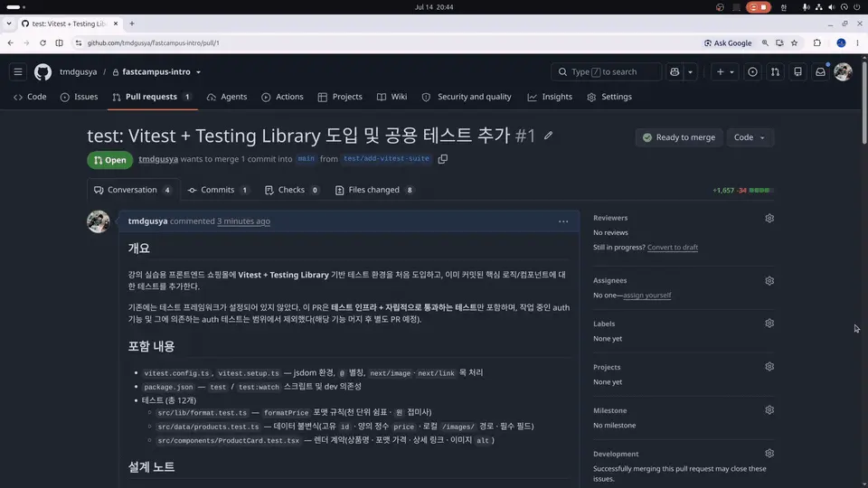The height and width of the screenshot is (488, 868).
Task: Open the issues icon in header
Action: point(752,72)
